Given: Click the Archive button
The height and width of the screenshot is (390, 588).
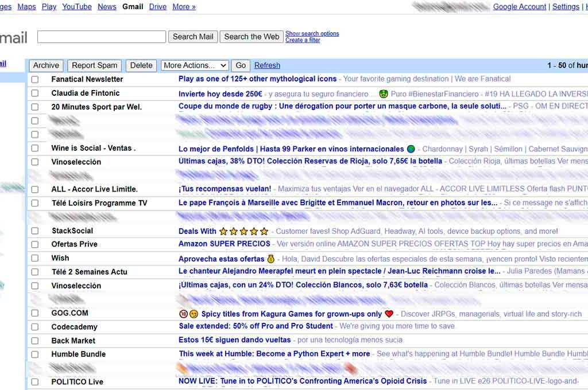Looking at the screenshot, I should tap(46, 65).
